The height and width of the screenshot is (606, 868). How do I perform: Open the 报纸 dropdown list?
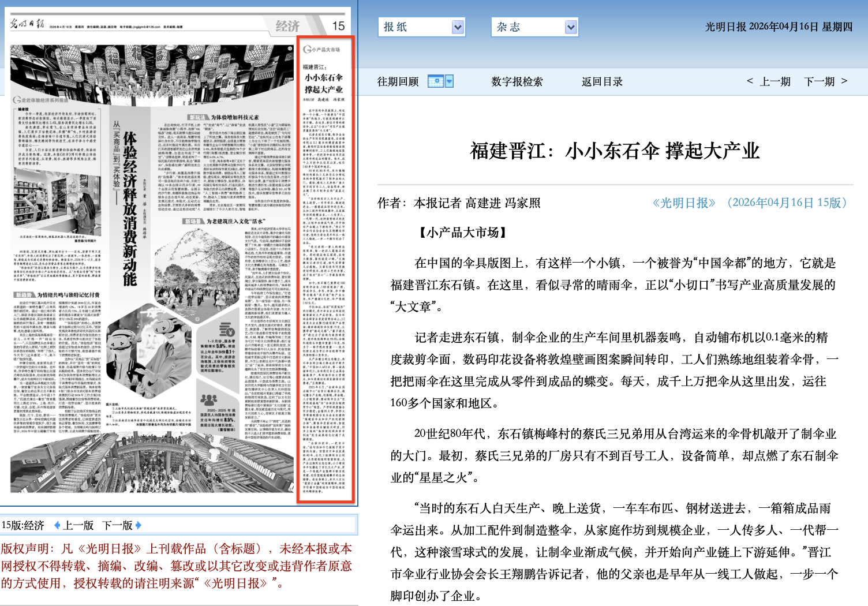(x=457, y=27)
